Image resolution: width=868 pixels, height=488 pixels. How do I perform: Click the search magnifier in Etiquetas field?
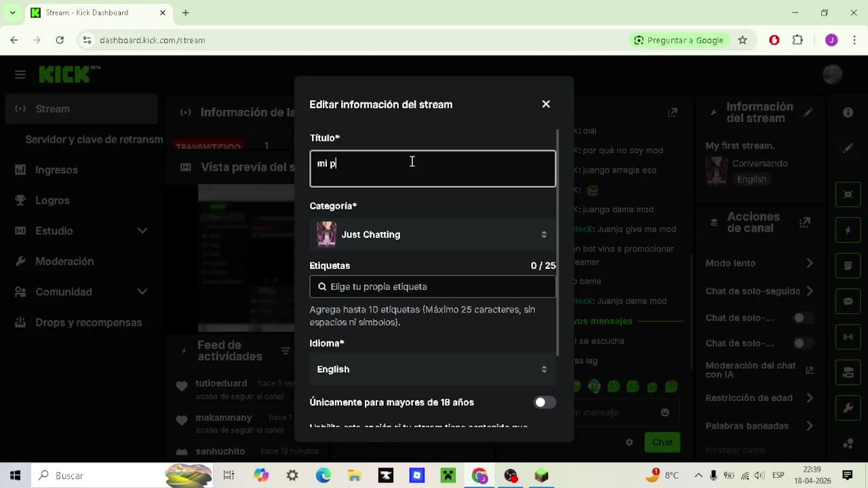pyautogui.click(x=322, y=287)
